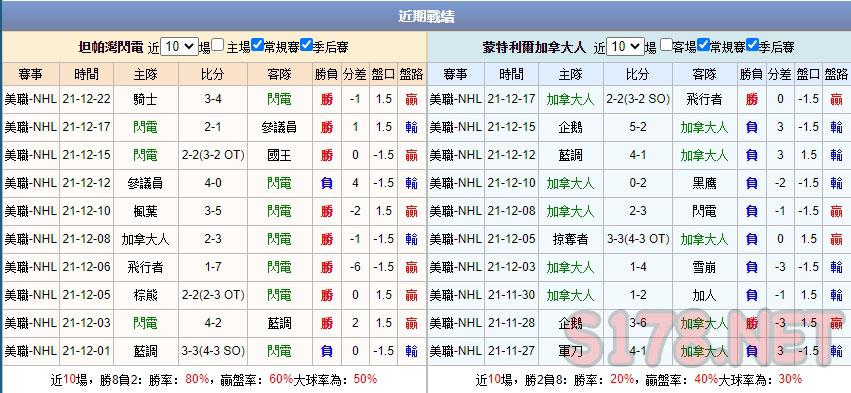Open away team 雪崩
The image size is (851, 393).
coord(704,268)
